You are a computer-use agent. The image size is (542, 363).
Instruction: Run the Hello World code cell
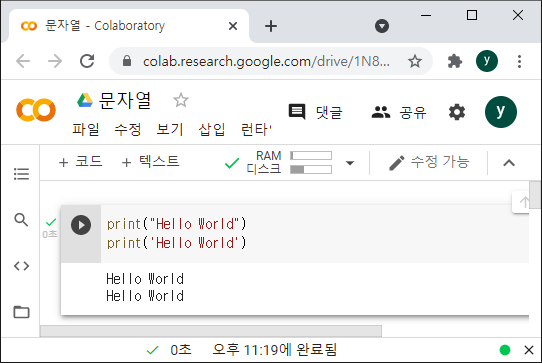(81, 225)
